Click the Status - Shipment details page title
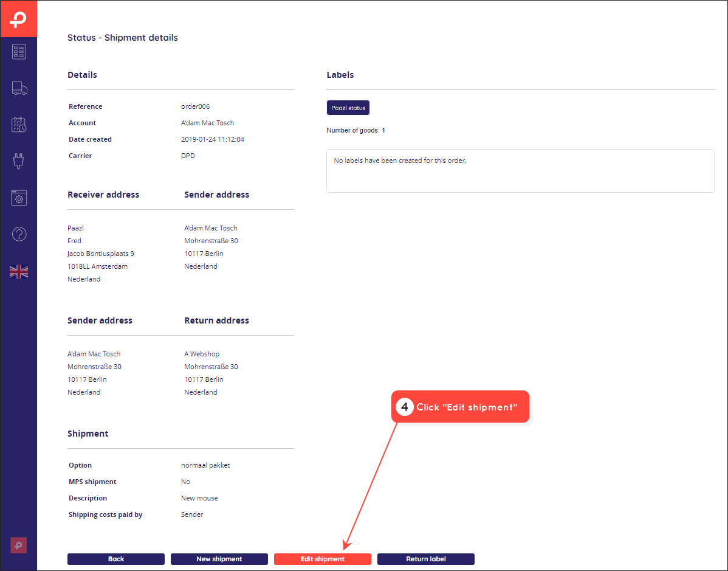 (123, 38)
